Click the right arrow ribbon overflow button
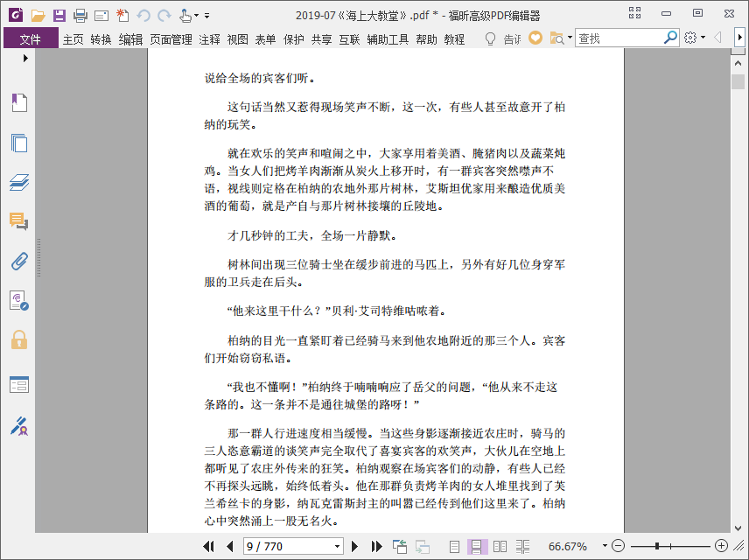The image size is (749, 560). tap(740, 38)
